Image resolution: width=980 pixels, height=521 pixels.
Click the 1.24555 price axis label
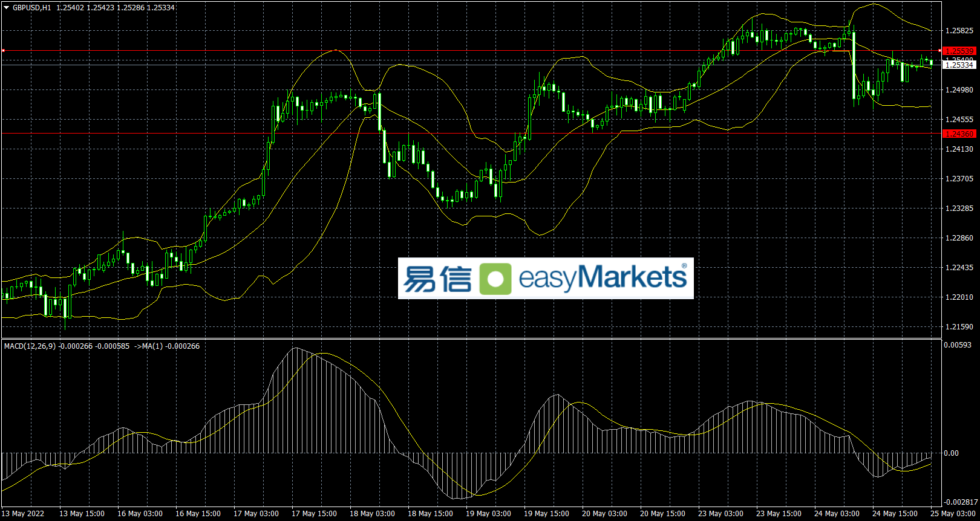(x=959, y=120)
